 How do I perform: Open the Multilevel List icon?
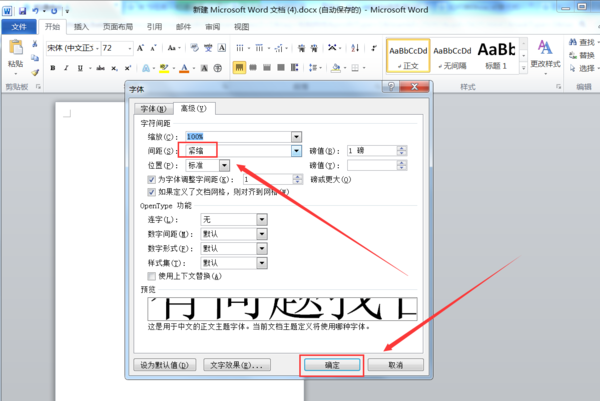[279, 48]
